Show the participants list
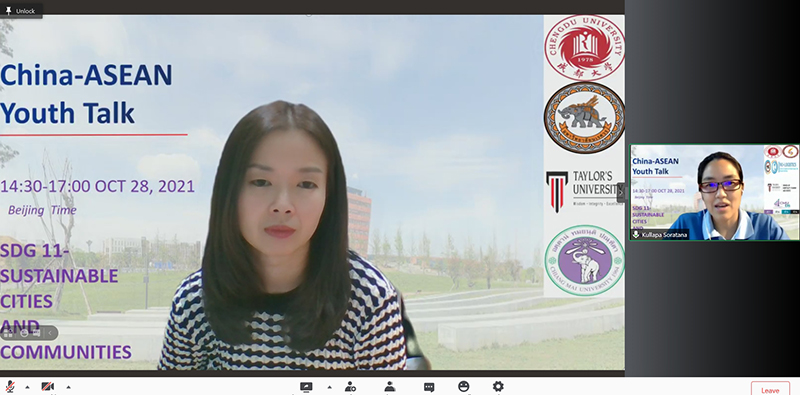The image size is (800, 395). (x=390, y=387)
